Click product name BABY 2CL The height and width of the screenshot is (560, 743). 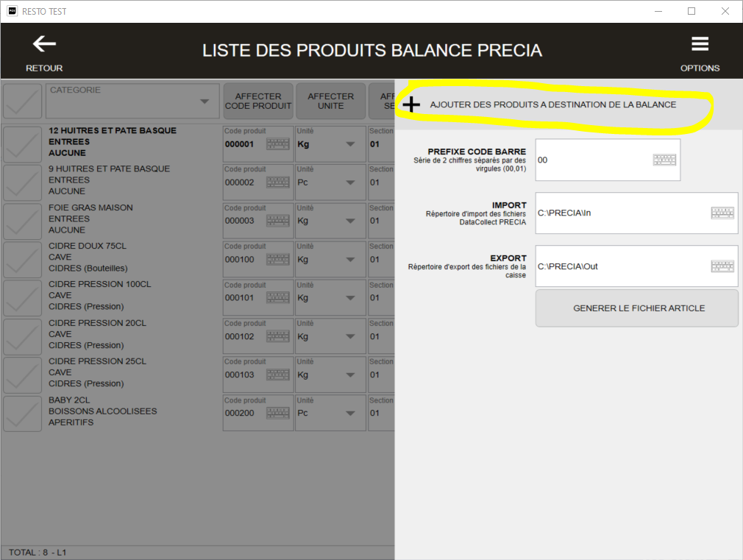69,400
